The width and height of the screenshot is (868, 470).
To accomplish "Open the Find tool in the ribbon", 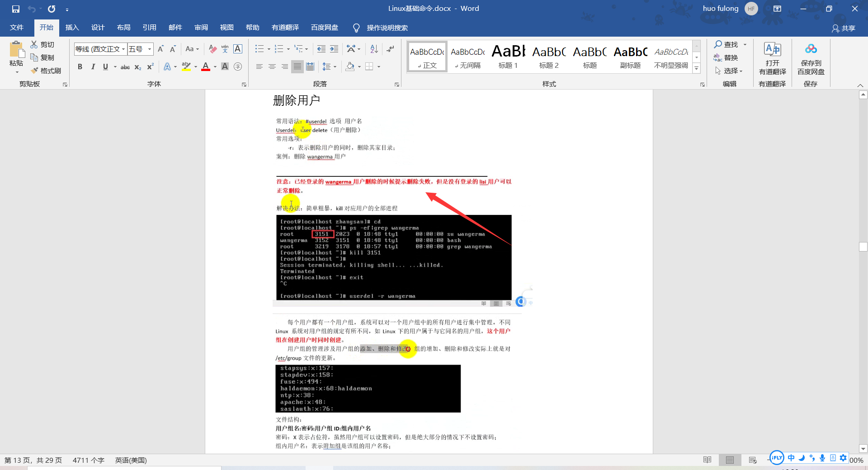I will 726,44.
